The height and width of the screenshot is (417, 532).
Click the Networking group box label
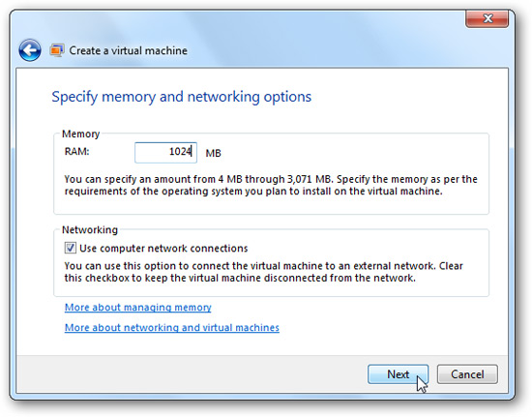pos(90,229)
